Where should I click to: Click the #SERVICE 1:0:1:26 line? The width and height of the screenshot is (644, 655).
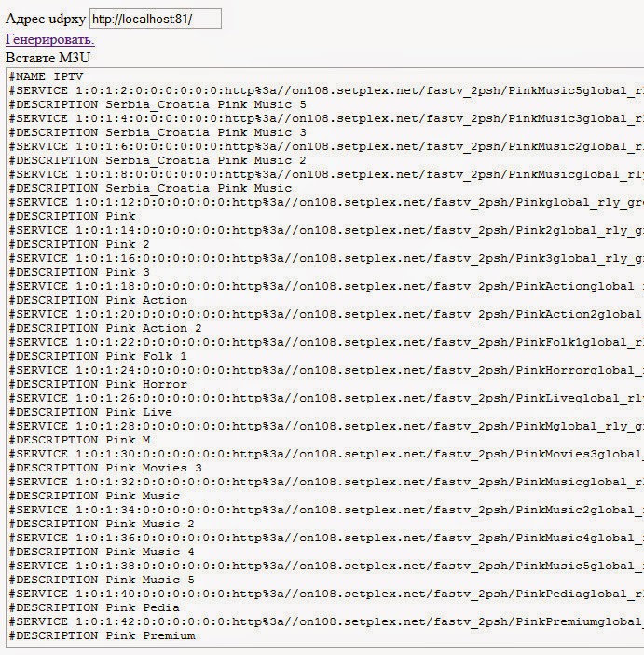(x=326, y=399)
